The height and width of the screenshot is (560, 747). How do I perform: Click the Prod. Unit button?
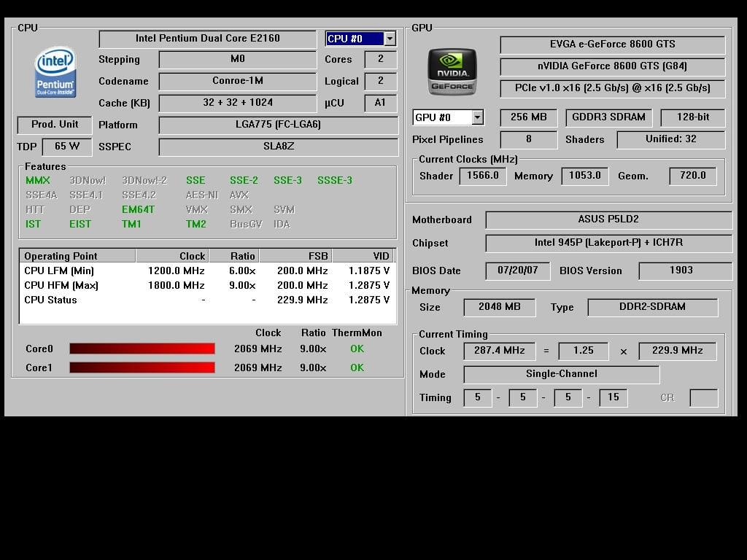pyautogui.click(x=54, y=125)
